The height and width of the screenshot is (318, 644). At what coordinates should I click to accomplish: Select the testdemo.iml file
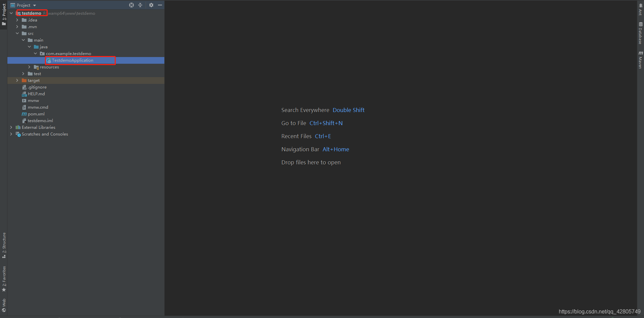[x=86, y=120]
